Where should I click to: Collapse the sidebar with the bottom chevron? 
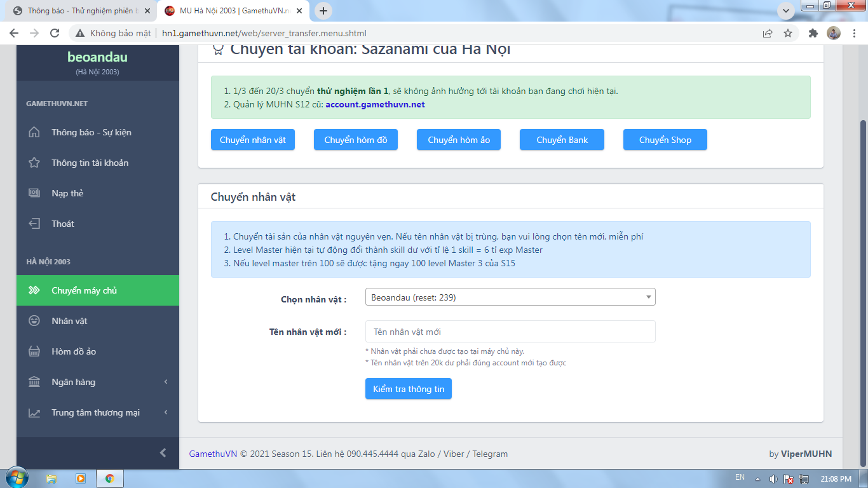(x=163, y=452)
